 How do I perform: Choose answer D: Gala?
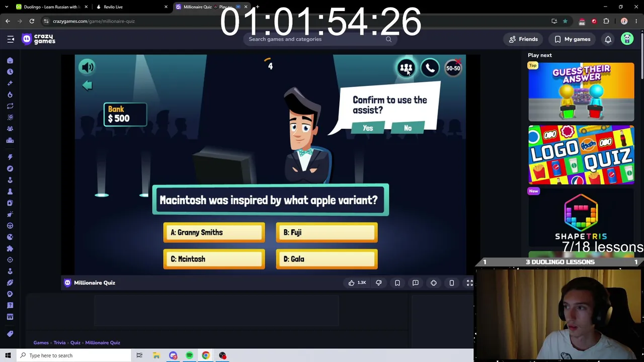(327, 259)
